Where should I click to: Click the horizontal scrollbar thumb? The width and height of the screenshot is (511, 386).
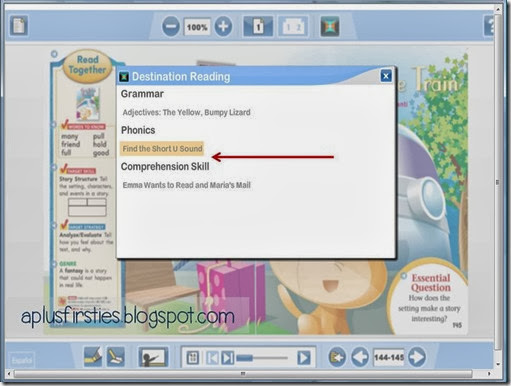(x=243, y=374)
